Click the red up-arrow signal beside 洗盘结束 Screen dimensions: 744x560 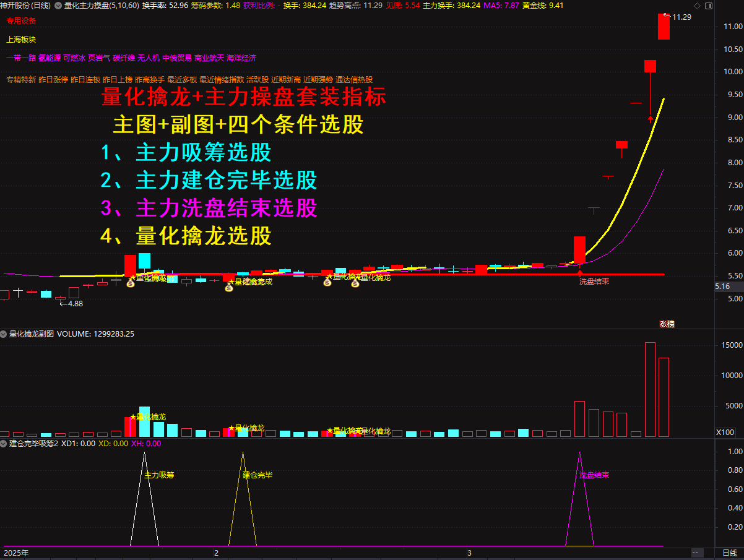tap(580, 272)
